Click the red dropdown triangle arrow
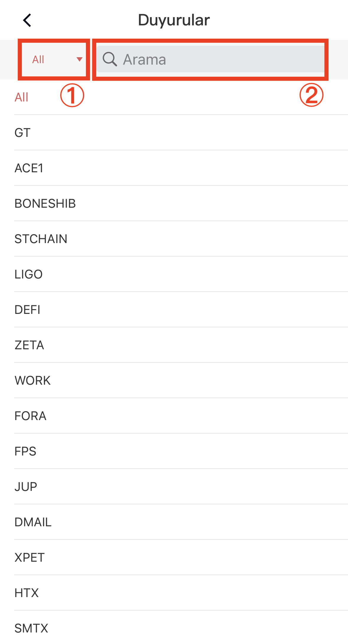The width and height of the screenshot is (348, 644). 79,59
